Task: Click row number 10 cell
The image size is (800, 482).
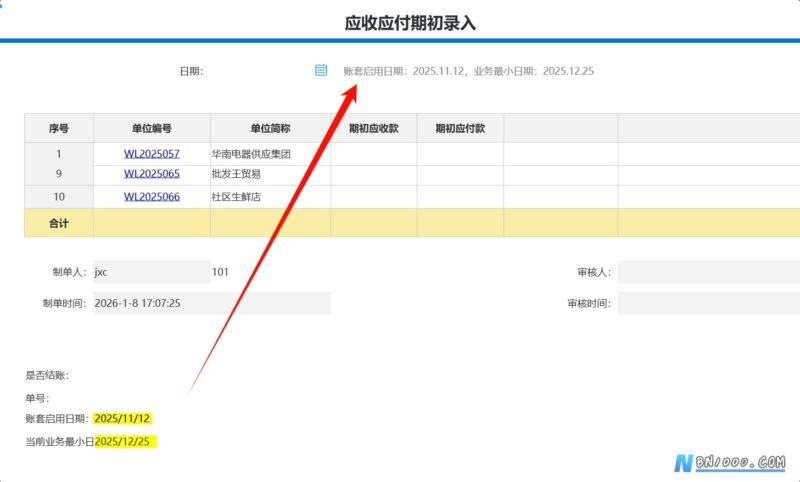Action: click(x=59, y=197)
